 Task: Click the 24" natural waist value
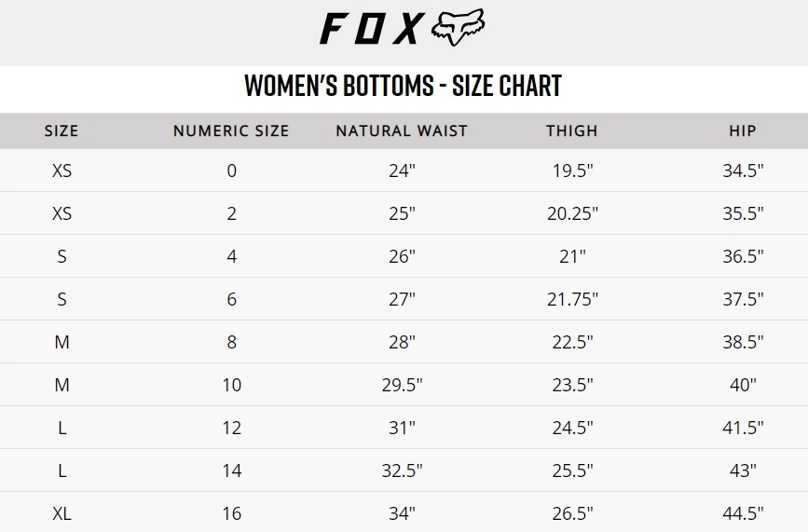tap(402, 171)
